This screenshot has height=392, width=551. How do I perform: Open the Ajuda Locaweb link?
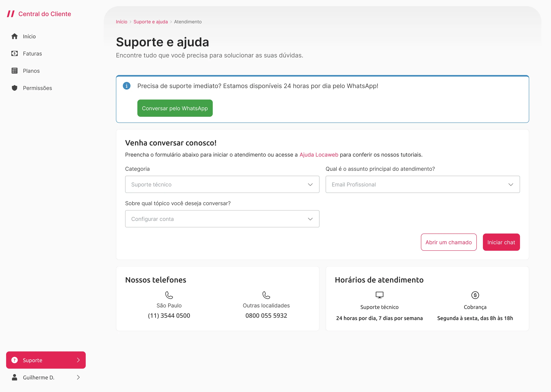(319, 155)
